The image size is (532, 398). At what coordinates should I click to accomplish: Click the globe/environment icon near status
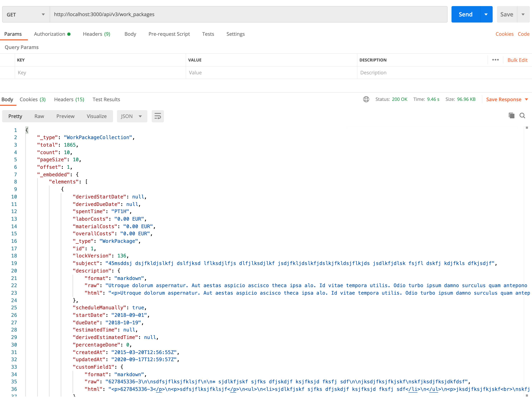click(366, 99)
